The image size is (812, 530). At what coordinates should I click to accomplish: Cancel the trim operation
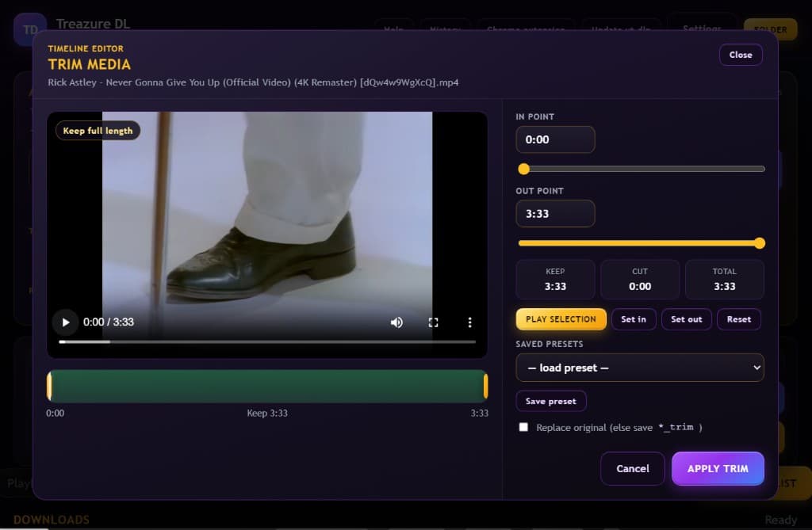coord(632,469)
